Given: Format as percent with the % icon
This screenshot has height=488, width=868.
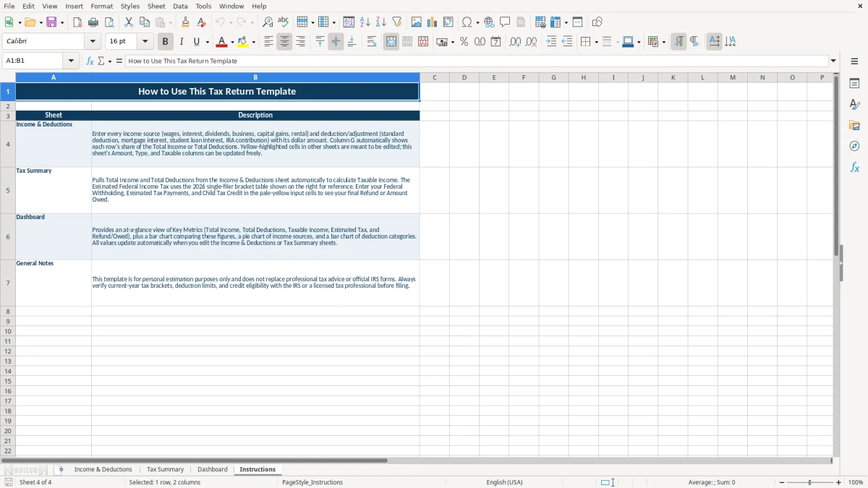Looking at the screenshot, I should (x=464, y=42).
